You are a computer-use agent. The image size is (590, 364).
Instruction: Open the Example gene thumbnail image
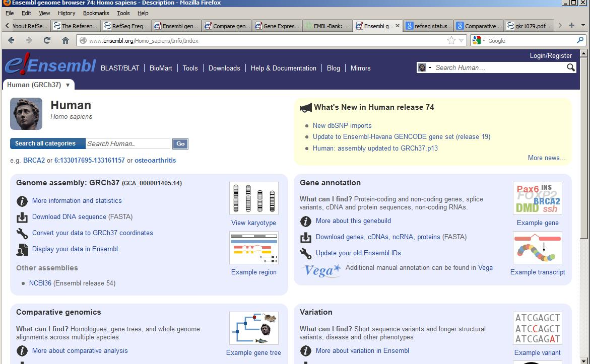537,198
